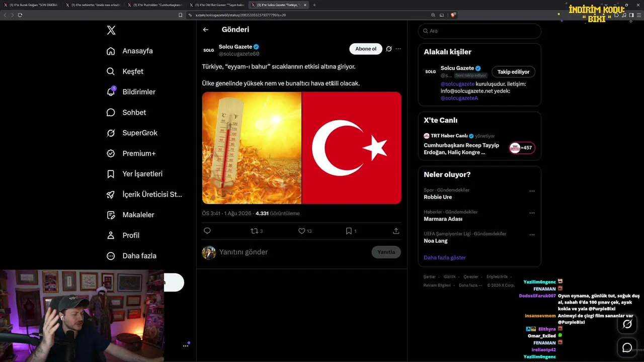This screenshot has width=644, height=362.
Task: Open the Şartlar terms footer link
Action: [429, 277]
